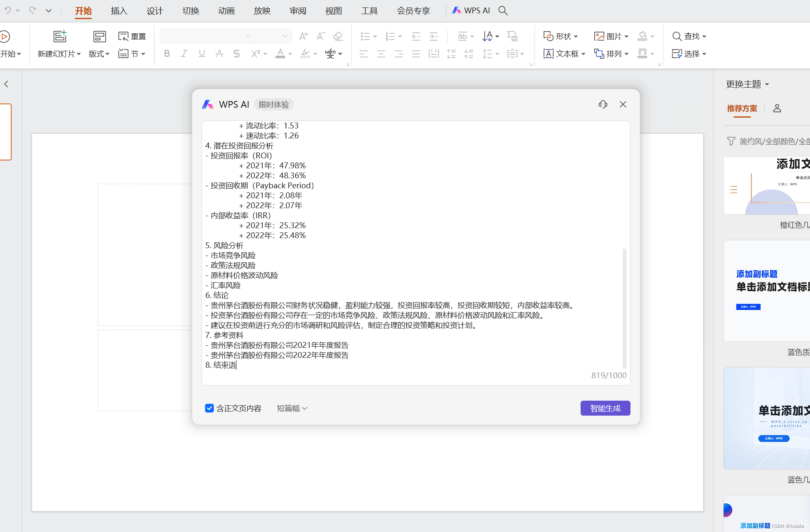Click the Undo arrow icon
The height and width of the screenshot is (532, 810).
click(7, 10)
